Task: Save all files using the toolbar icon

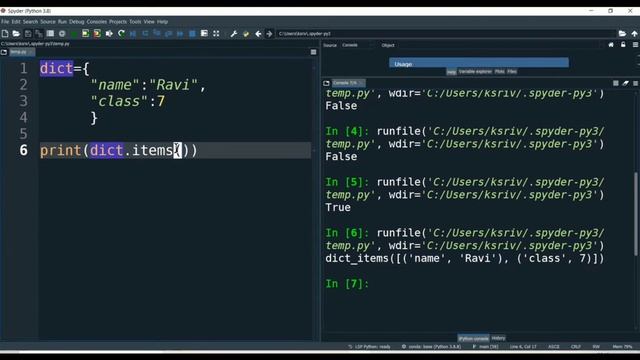Action: click(39, 33)
